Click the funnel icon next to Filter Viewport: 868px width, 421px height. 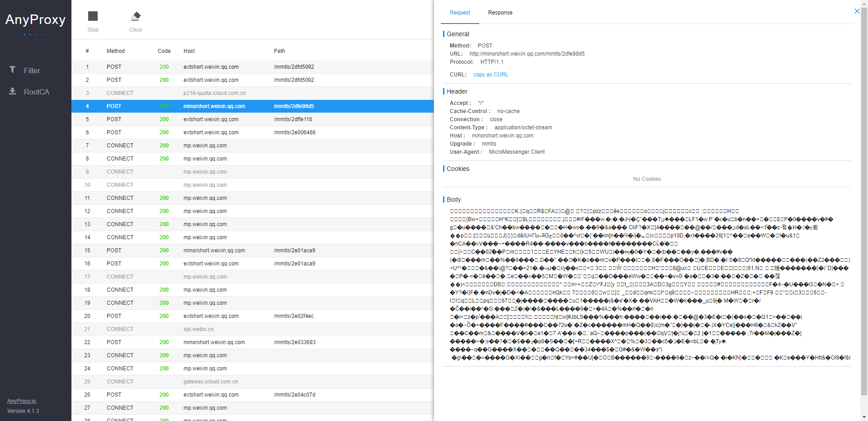[x=11, y=70]
